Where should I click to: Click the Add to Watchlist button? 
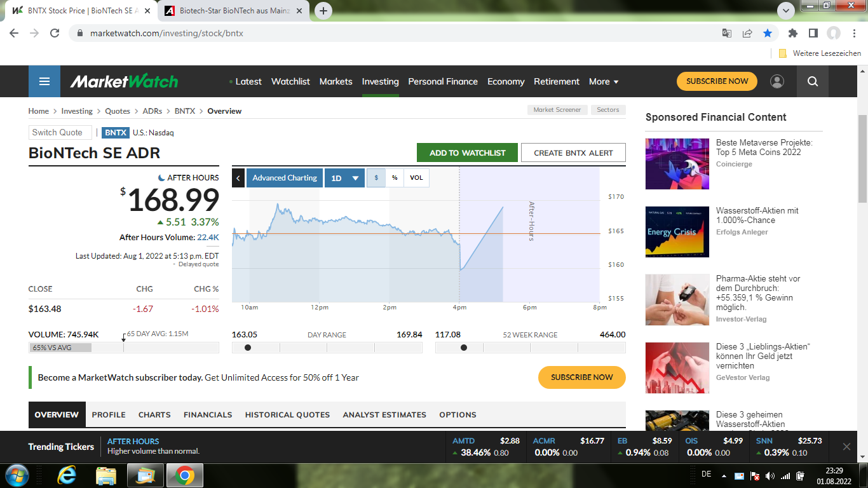pyautogui.click(x=468, y=152)
